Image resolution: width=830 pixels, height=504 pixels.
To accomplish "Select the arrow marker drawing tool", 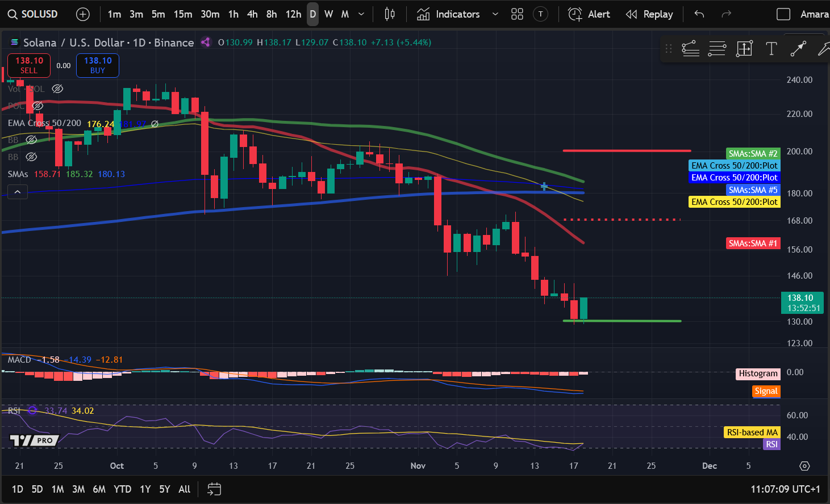I will click(x=798, y=49).
